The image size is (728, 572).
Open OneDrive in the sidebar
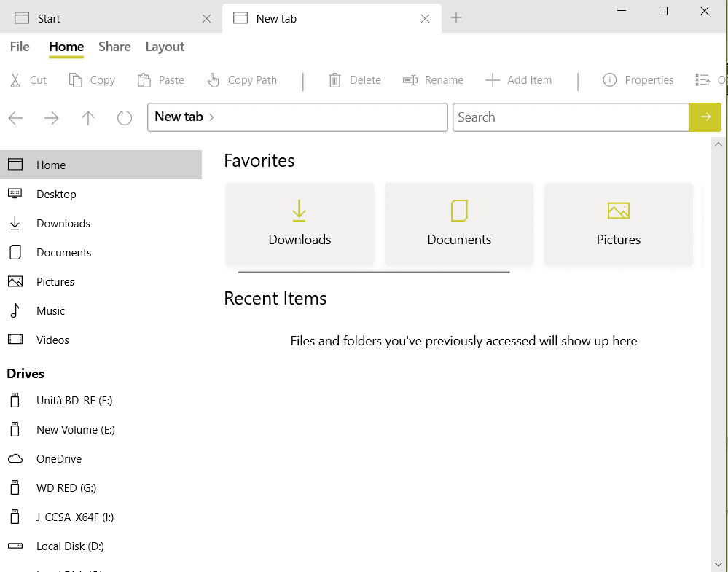101,459
